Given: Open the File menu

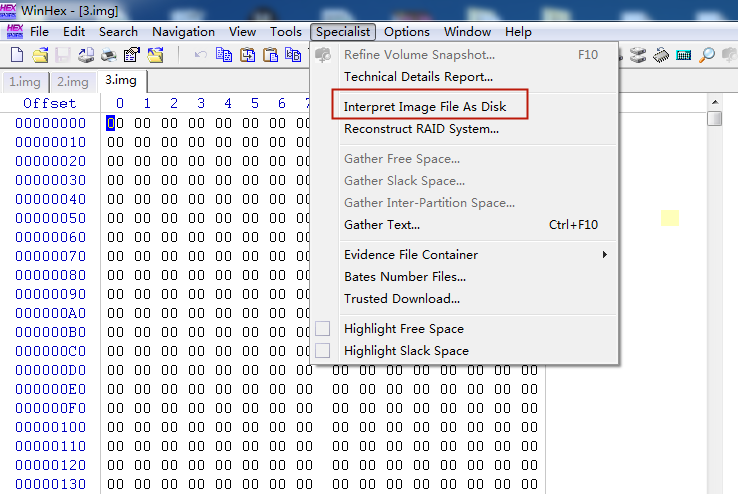Looking at the screenshot, I should point(40,32).
